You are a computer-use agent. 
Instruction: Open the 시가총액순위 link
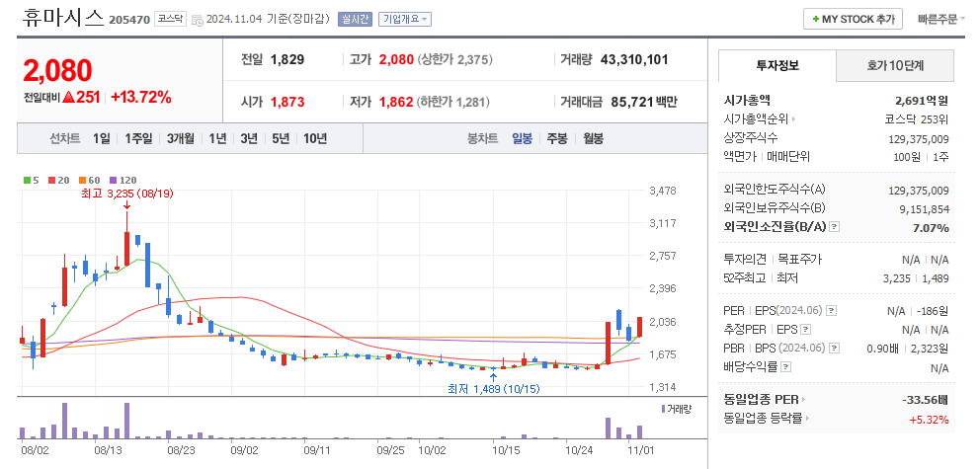[x=757, y=118]
